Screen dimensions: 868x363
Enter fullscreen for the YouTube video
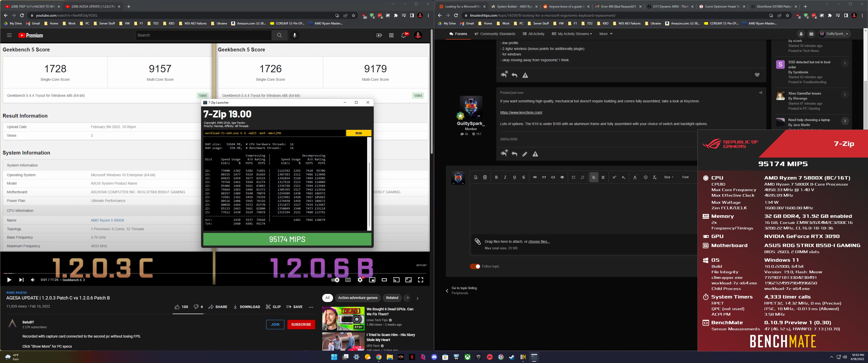pyautogui.click(x=421, y=280)
